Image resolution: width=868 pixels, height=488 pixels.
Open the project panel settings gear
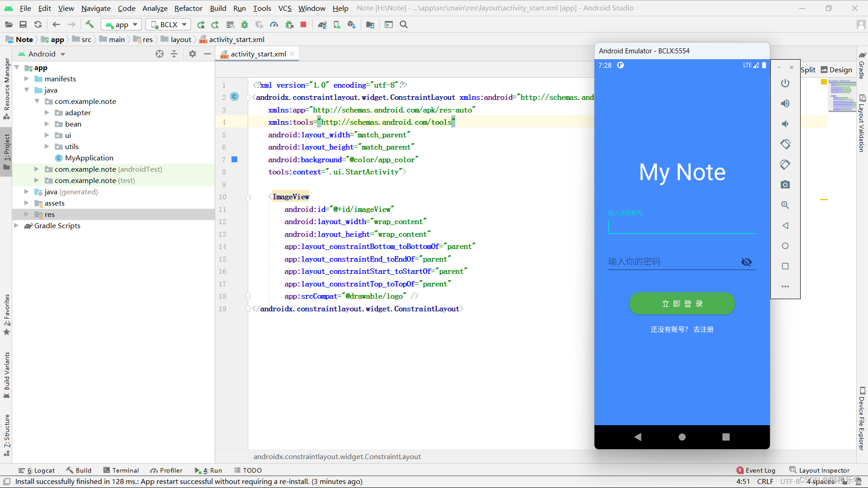pos(193,54)
